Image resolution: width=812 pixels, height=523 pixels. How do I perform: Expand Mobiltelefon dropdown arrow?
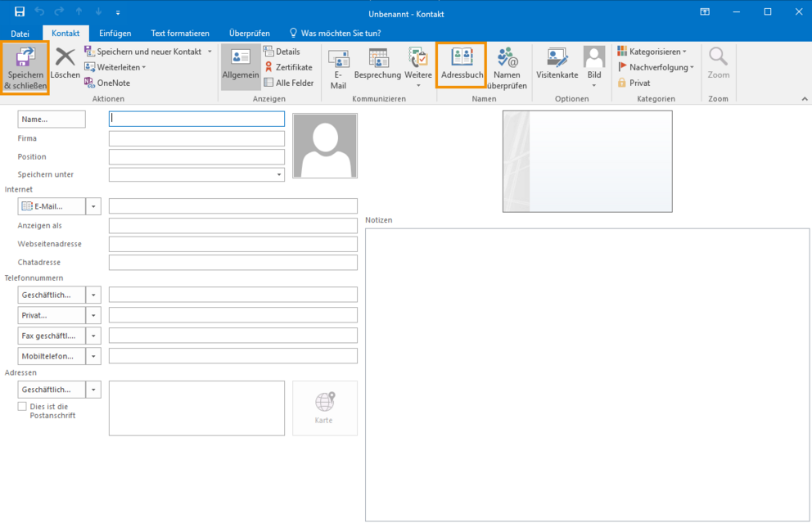pyautogui.click(x=93, y=356)
